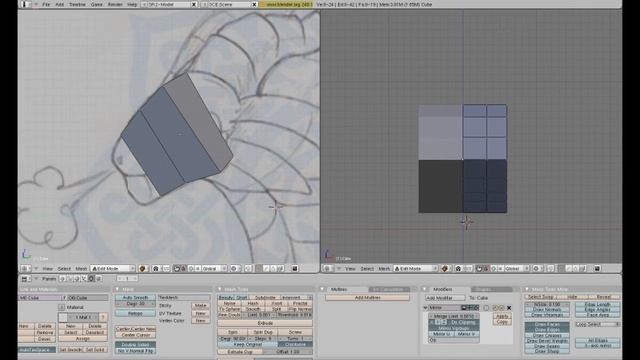The image size is (640, 360).
Task: Open the screen layout selector in the top bar
Action: (144, 4)
